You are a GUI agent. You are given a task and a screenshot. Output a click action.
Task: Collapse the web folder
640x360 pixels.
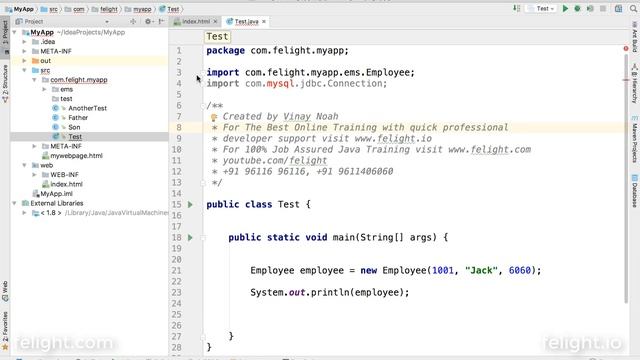click(x=24, y=165)
